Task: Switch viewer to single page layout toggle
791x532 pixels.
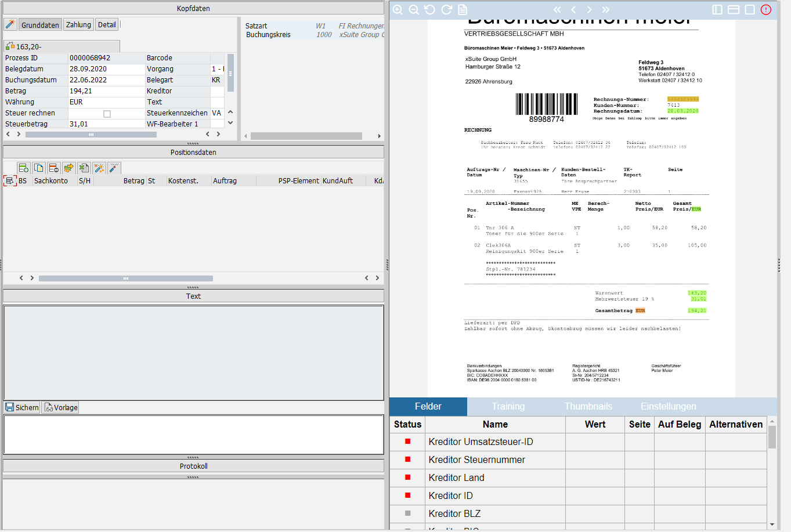Action: (750, 10)
